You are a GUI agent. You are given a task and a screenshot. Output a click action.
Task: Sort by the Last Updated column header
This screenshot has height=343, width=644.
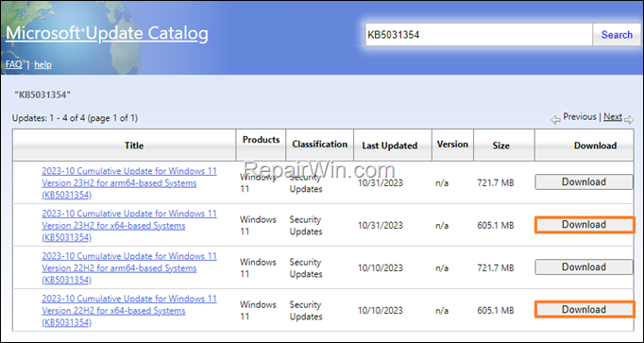393,145
